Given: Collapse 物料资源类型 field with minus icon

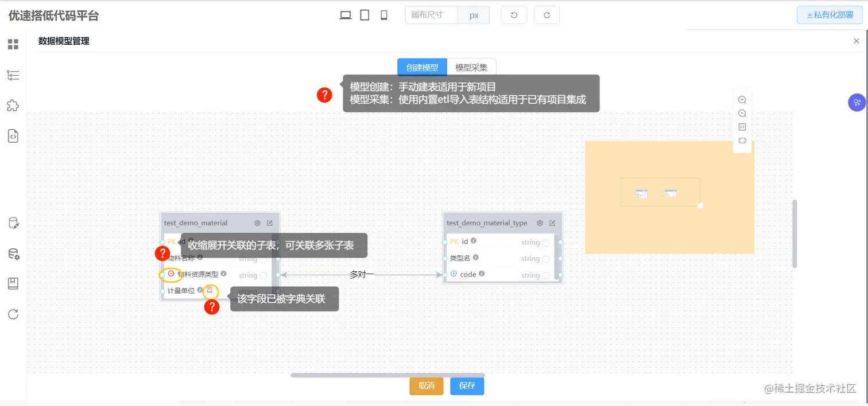Looking at the screenshot, I should (x=170, y=273).
